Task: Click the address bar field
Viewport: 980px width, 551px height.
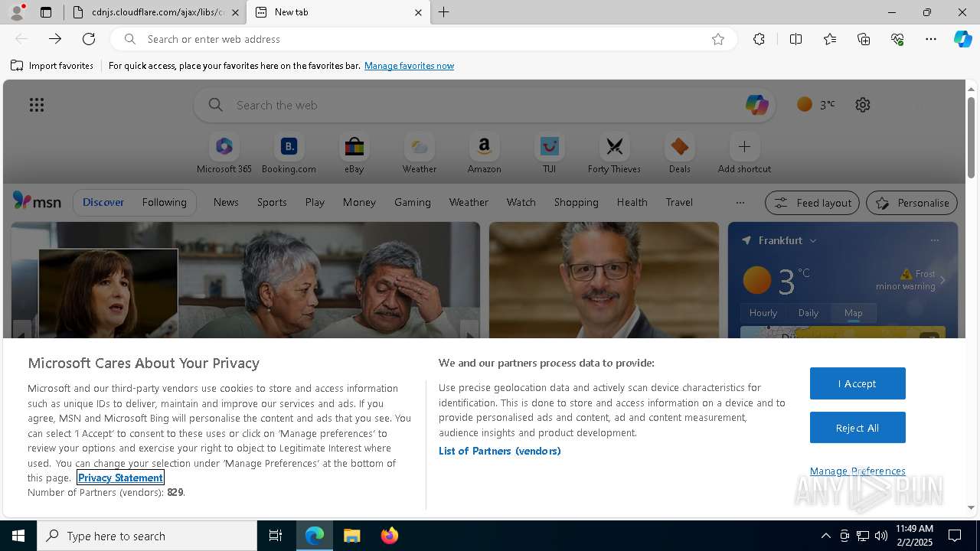Action: pos(423,39)
